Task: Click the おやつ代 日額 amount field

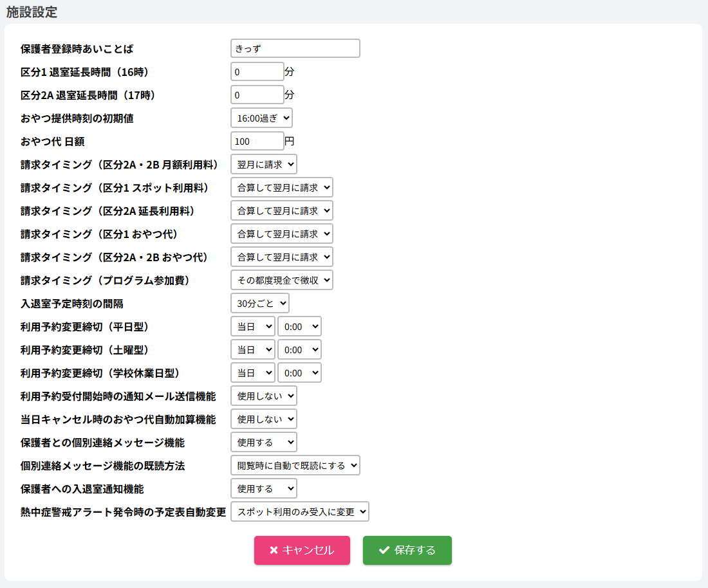Action: point(257,141)
